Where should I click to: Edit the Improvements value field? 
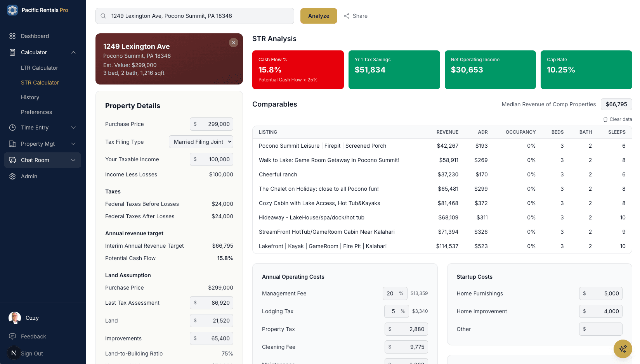(x=212, y=338)
